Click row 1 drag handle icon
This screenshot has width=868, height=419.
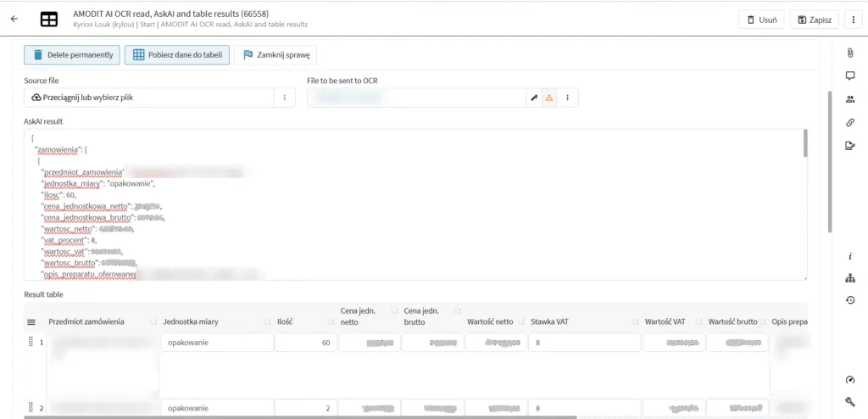pyautogui.click(x=31, y=343)
